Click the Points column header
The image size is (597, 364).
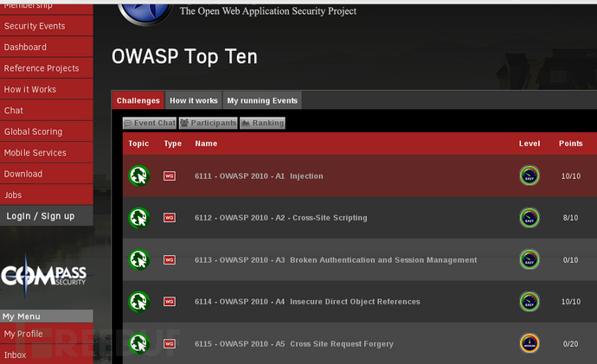[x=570, y=144]
